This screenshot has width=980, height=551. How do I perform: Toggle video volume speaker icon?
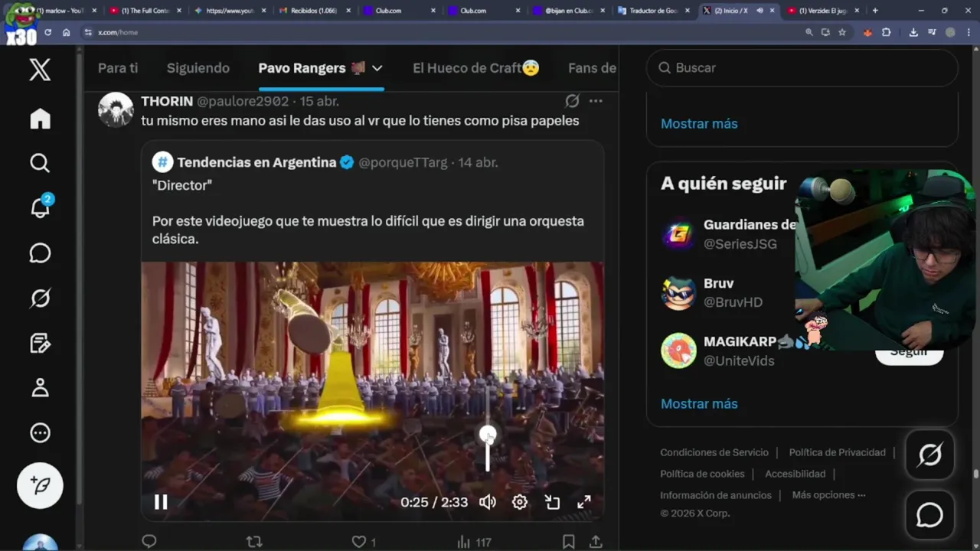(488, 502)
